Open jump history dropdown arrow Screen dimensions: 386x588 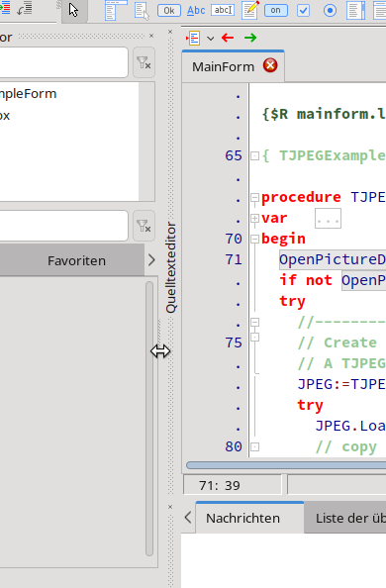click(x=210, y=39)
